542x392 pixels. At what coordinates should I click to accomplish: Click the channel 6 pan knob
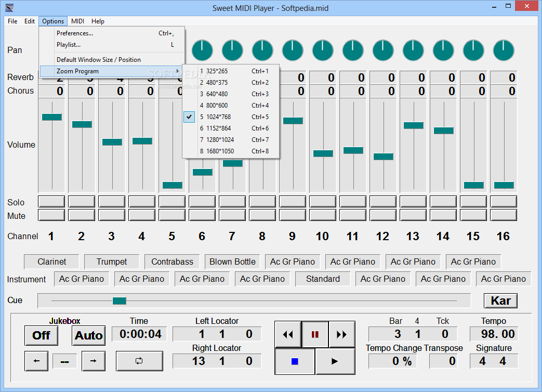pos(202,50)
